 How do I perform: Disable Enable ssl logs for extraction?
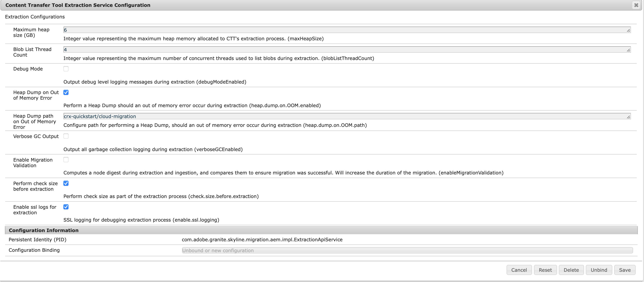coord(66,207)
